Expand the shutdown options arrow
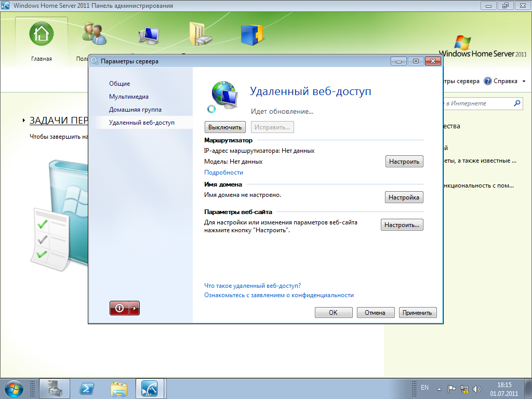The height and width of the screenshot is (399, 532). [135, 308]
